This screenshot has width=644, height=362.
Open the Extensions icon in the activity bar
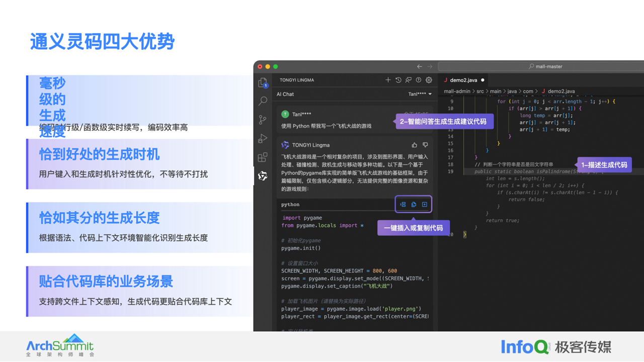tap(263, 157)
